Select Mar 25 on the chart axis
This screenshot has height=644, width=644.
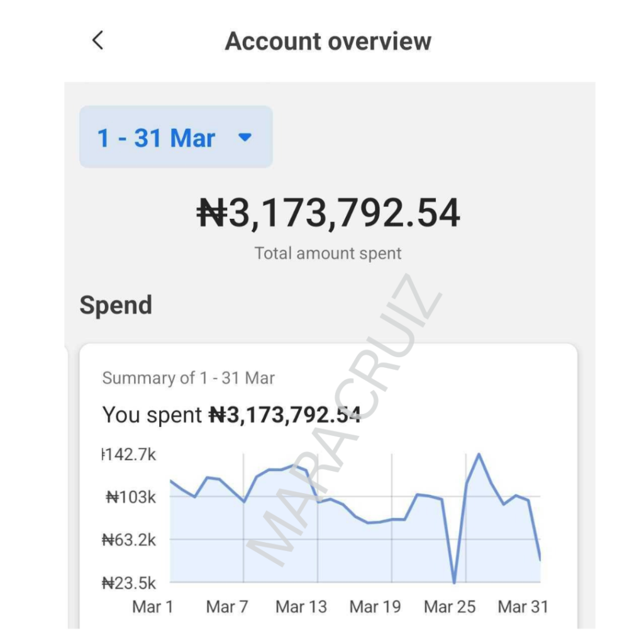pyautogui.click(x=450, y=607)
